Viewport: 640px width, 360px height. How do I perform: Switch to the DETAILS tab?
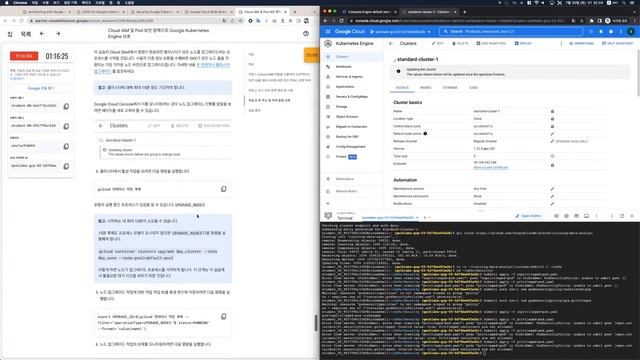(402, 88)
